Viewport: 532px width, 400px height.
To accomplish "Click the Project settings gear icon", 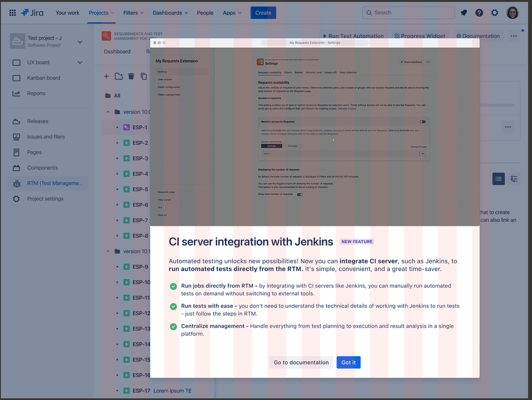I will tap(17, 198).
